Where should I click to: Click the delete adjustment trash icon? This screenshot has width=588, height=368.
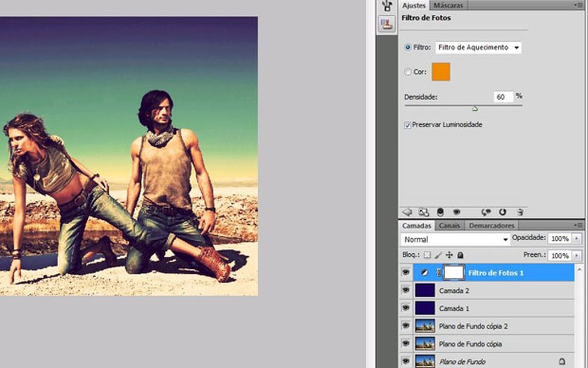tap(520, 212)
